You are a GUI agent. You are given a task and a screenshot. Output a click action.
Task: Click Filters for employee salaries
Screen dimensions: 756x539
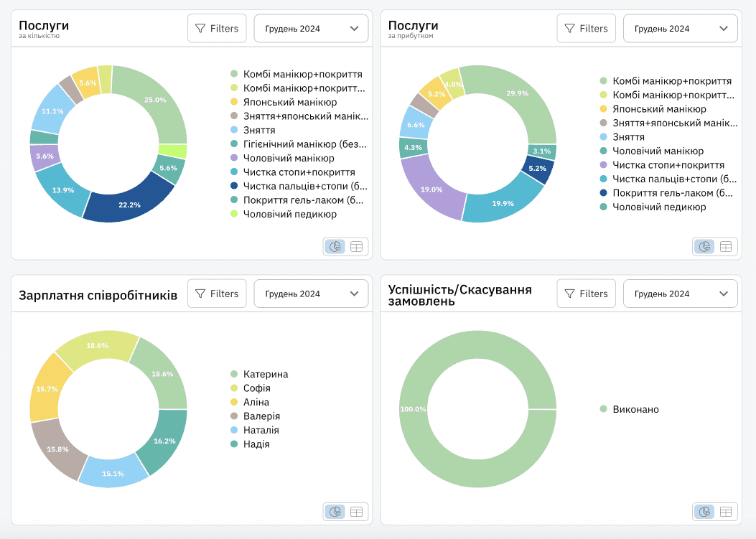217,294
